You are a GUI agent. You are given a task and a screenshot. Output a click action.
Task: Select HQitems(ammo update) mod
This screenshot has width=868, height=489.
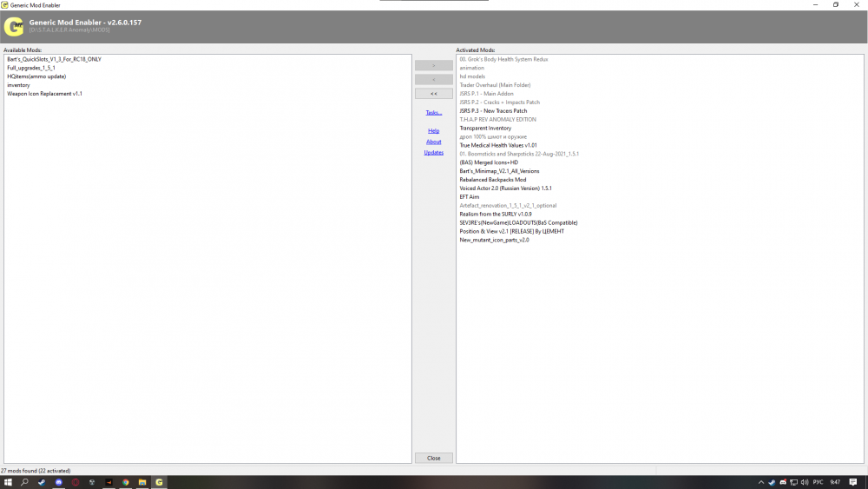point(36,76)
